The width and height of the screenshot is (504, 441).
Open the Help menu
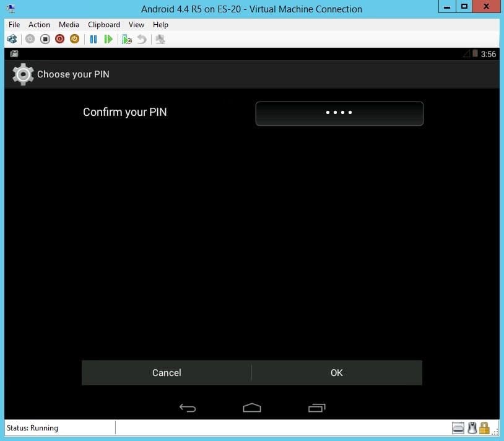point(160,25)
